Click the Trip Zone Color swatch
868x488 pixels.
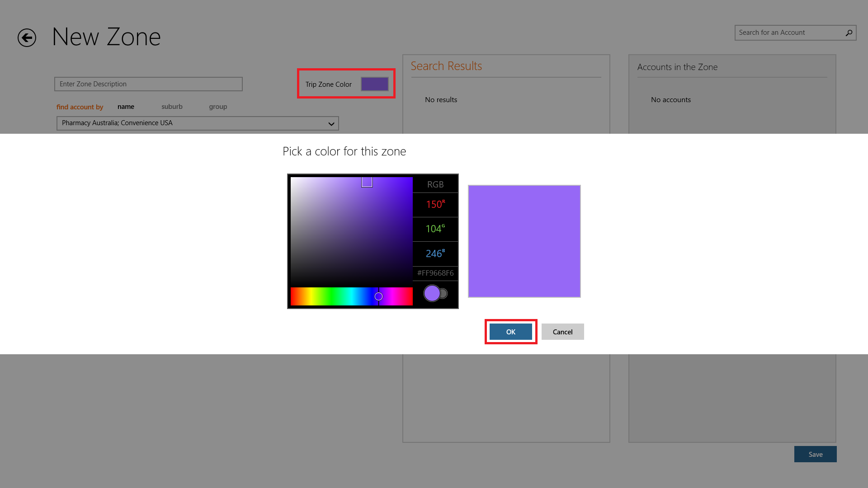(374, 84)
